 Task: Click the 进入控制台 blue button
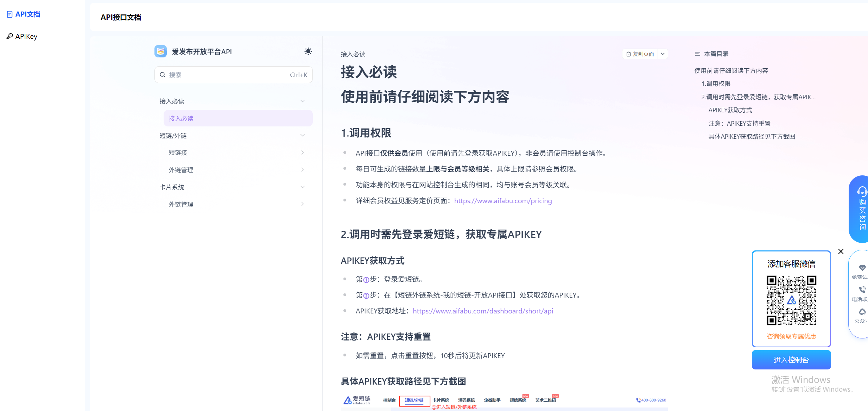pyautogui.click(x=791, y=360)
